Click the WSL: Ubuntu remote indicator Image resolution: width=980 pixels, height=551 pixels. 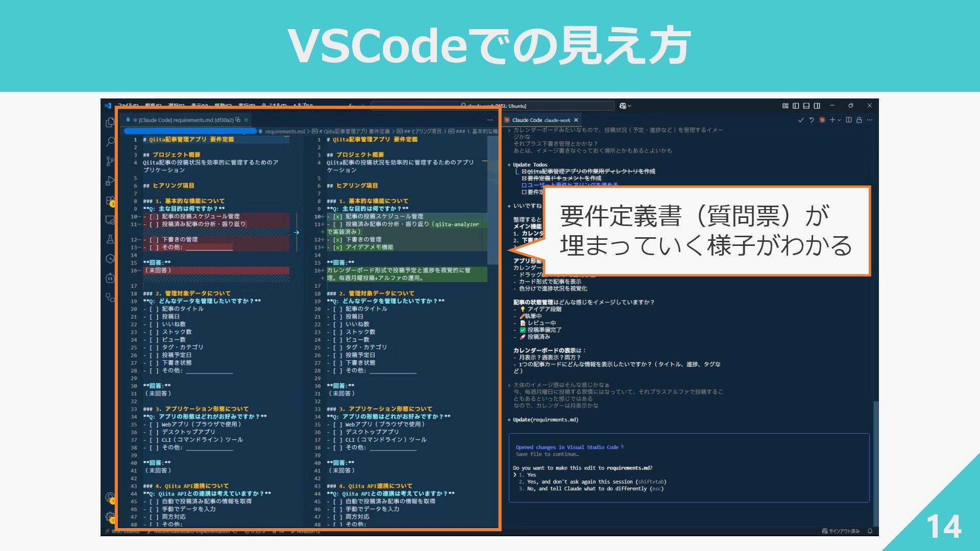tap(122, 531)
